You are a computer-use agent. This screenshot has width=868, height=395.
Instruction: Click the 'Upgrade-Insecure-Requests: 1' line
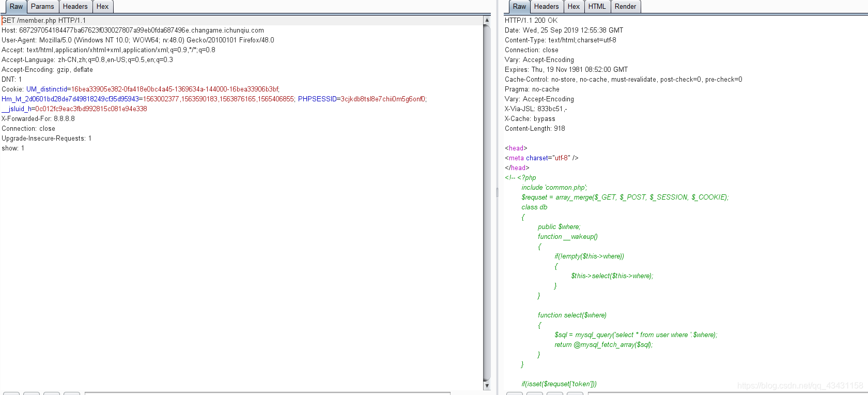[x=47, y=139]
